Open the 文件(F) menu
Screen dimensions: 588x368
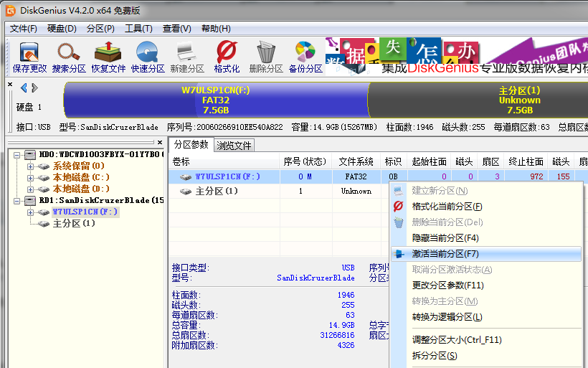coord(23,29)
